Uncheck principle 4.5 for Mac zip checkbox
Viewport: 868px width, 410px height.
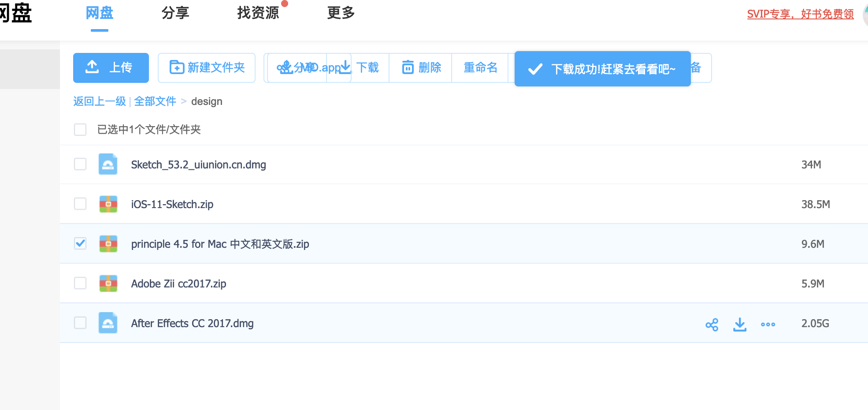click(80, 243)
